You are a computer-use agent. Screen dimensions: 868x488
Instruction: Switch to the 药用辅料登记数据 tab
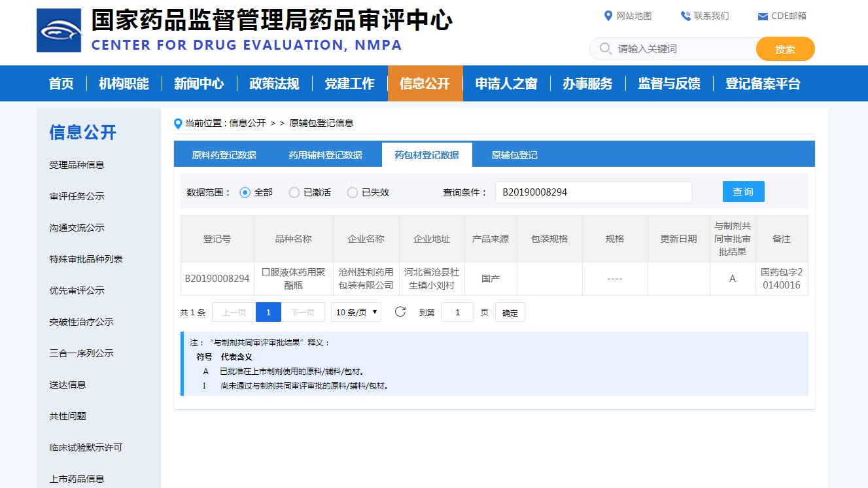325,155
